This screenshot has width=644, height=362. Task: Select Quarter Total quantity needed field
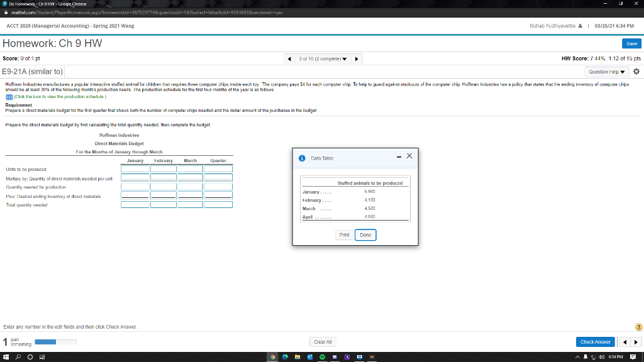coord(218,204)
